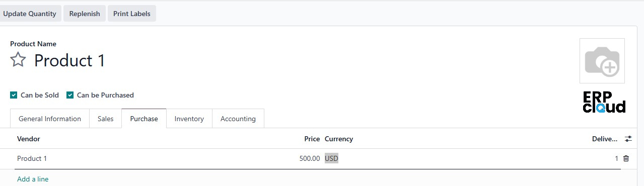644x186 pixels.
Task: Switch to the Accounting tab
Action: coord(238,119)
